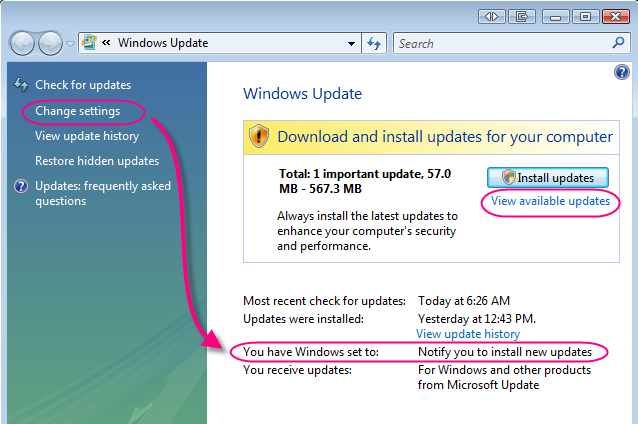Open Change settings in left pane

77,111
